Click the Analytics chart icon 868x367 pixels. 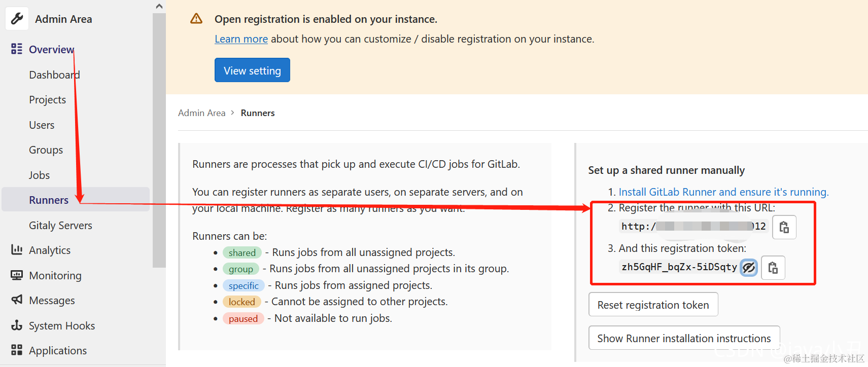pos(17,250)
